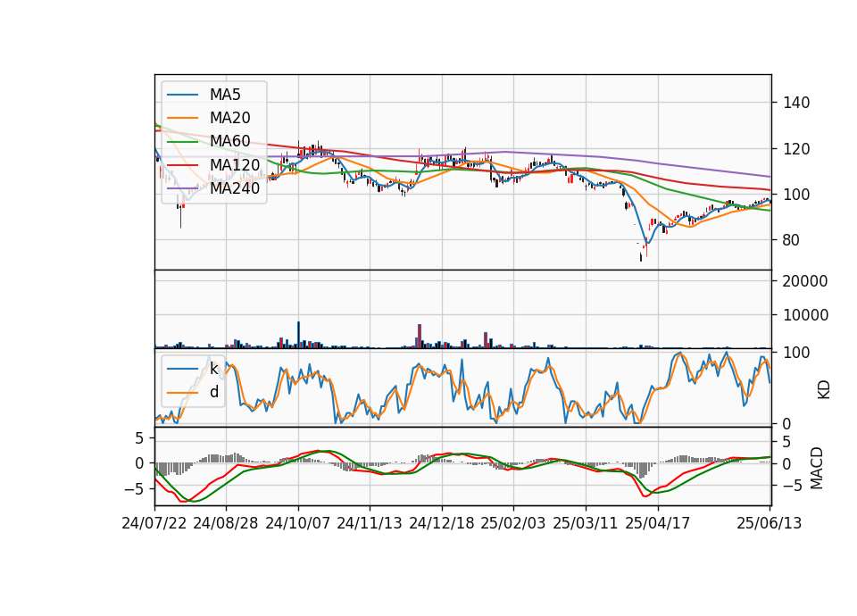Click the 140 price axis label
Image resolution: width=857 pixels, height=616 pixels.
(796, 103)
